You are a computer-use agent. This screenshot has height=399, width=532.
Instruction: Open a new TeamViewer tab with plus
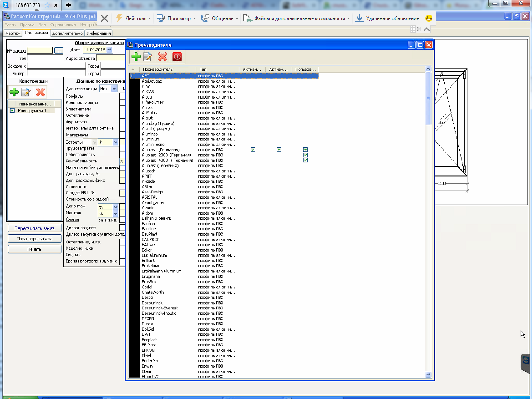tap(68, 5)
